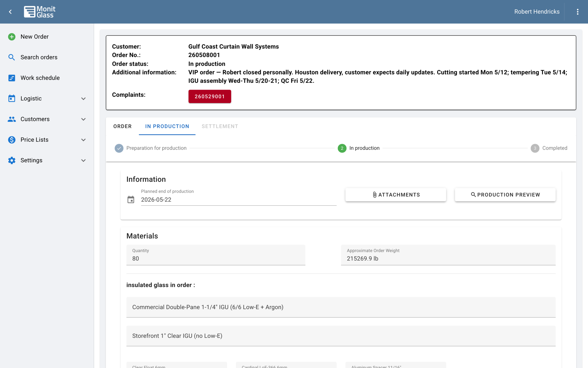Click the customer name Gulf Coast Curtain Wall Systems
This screenshot has height=368, width=588.
pos(234,46)
